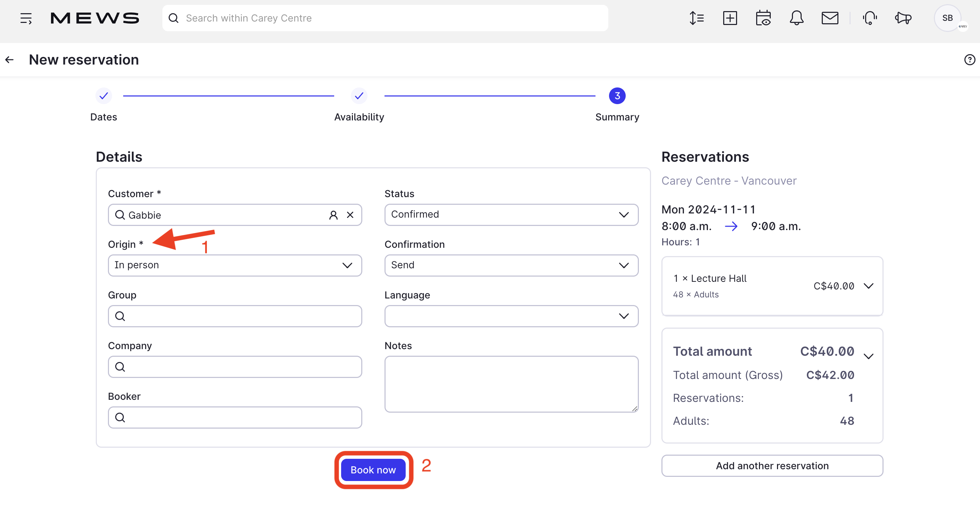This screenshot has width=980, height=506.
Task: Go to the Availability step
Action: (359, 96)
